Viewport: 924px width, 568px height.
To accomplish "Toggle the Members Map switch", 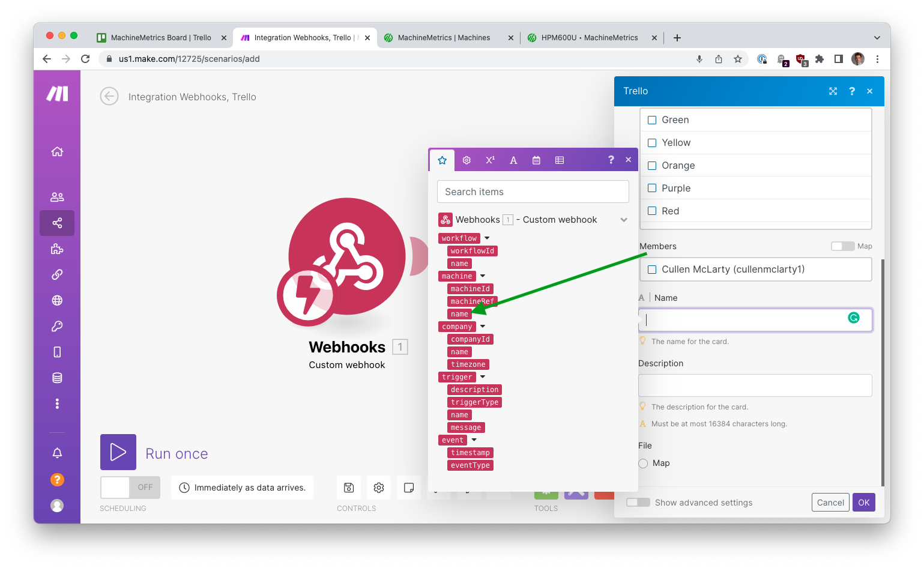I will coord(842,246).
